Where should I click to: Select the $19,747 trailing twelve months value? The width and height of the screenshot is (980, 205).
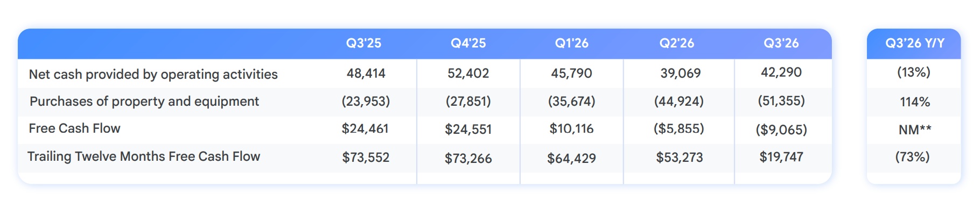(781, 157)
